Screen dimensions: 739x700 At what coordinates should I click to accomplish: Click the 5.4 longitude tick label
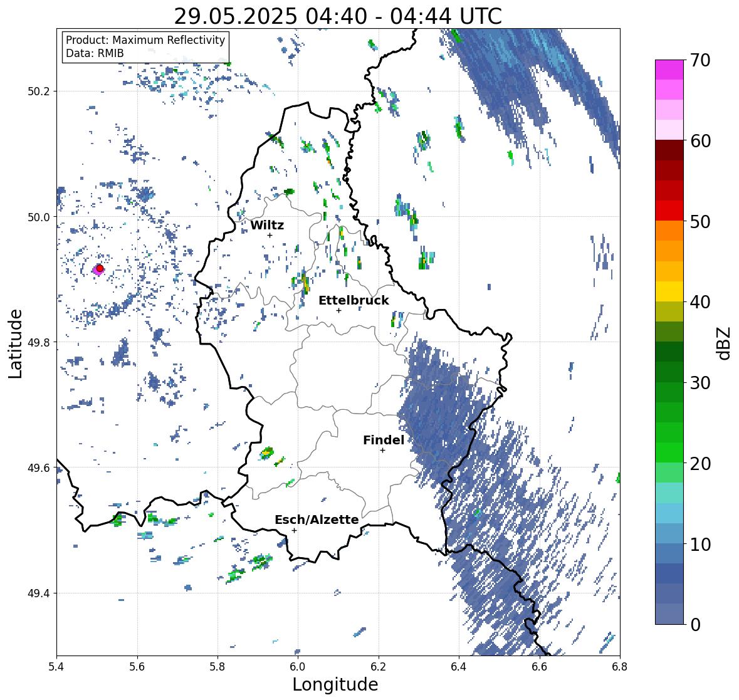pyautogui.click(x=56, y=667)
